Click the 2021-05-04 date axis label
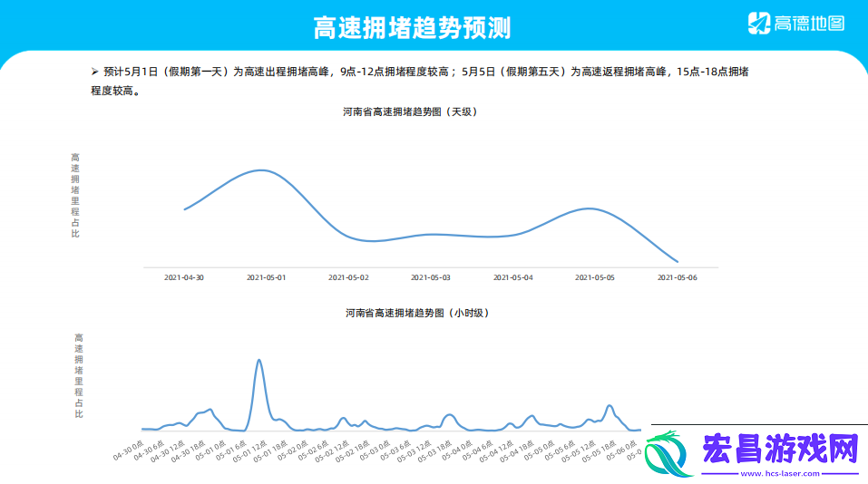 [513, 277]
